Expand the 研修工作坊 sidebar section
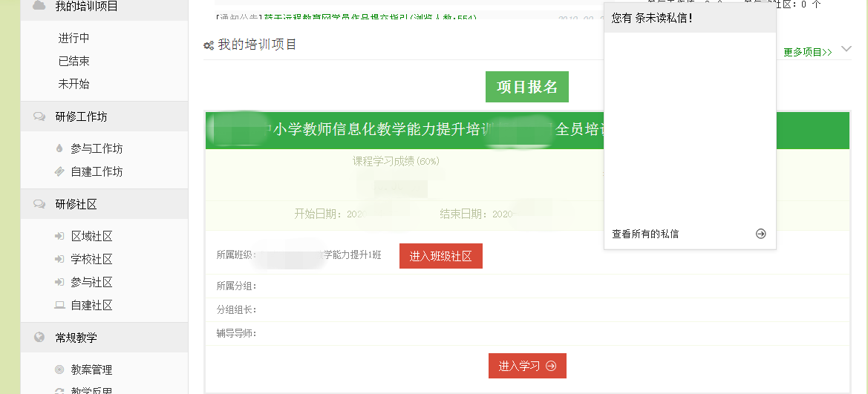Screen dimensions: 868x394 pyautogui.click(x=81, y=116)
